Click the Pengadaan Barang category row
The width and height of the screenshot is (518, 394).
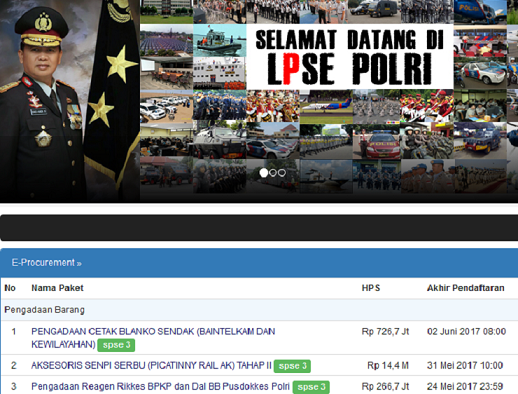tap(259, 310)
